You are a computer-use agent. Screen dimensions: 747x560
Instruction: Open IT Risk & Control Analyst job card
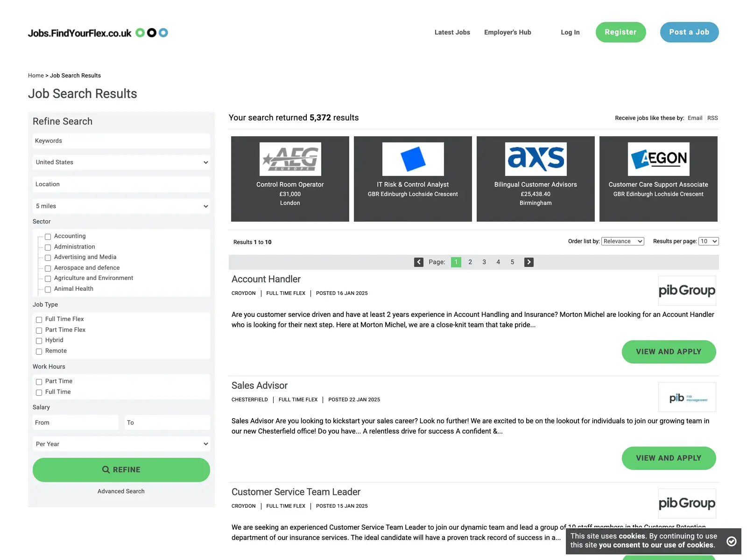coord(413,179)
